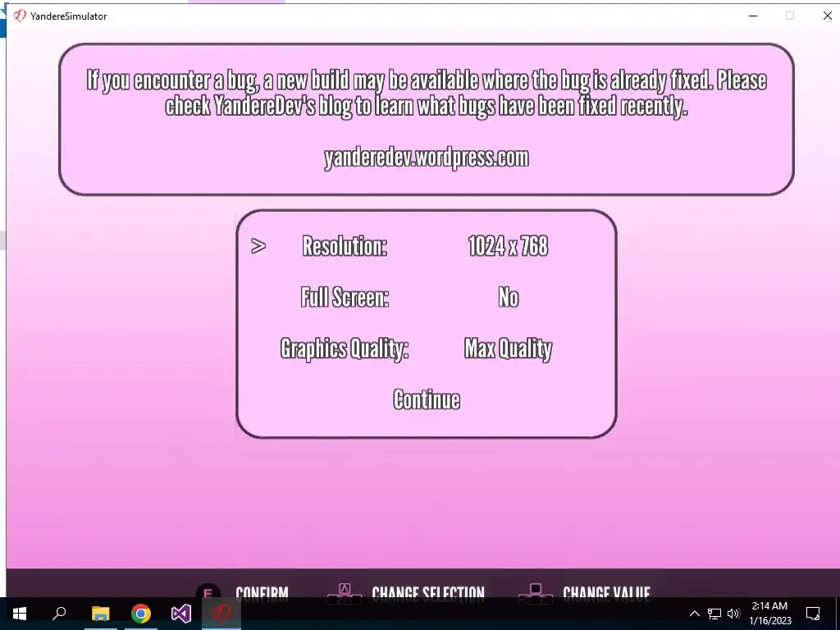Select the Graphics Quality label
This screenshot has height=630, width=840.
pyautogui.click(x=345, y=349)
